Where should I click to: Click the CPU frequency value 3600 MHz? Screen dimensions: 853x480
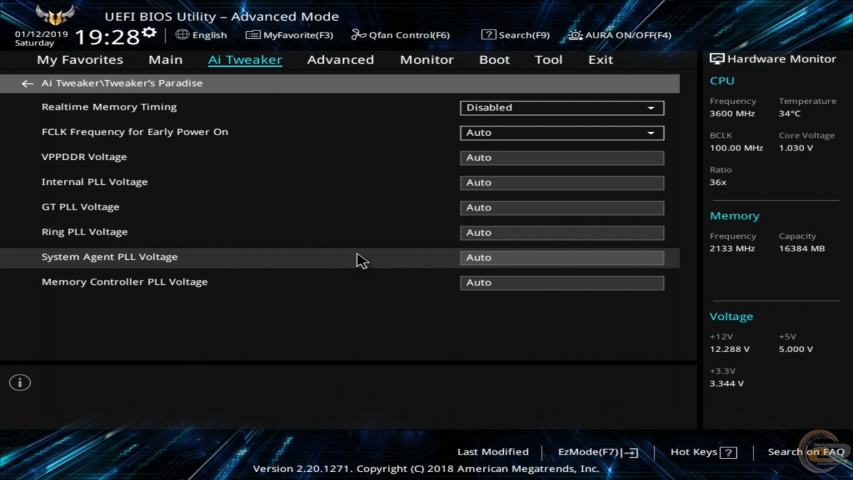pos(732,114)
